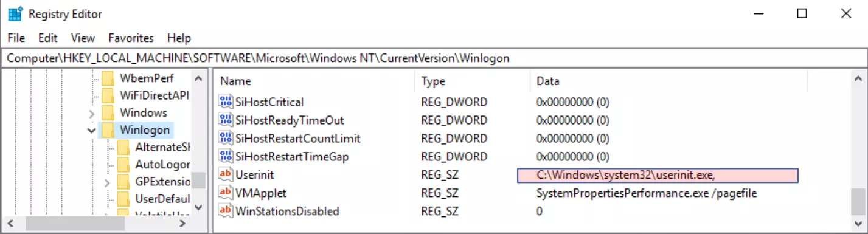The width and height of the screenshot is (868, 234).
Task: Expand the GPExtensions subkey chevron
Action: (x=107, y=182)
